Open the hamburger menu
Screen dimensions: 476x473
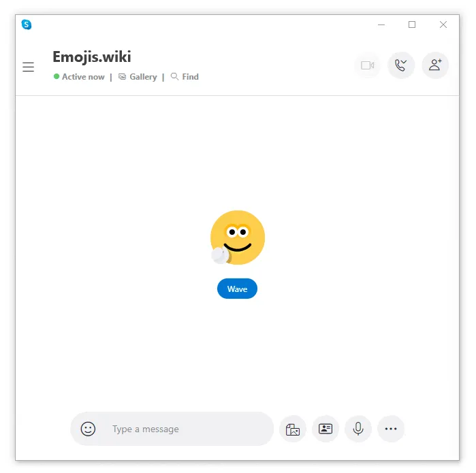click(x=28, y=67)
